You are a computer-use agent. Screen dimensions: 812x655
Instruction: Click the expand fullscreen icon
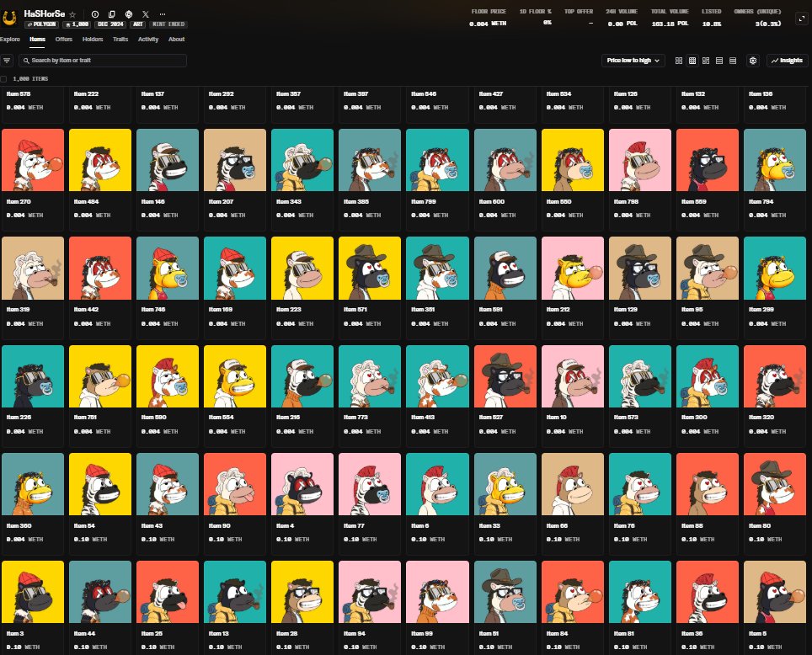click(x=802, y=19)
